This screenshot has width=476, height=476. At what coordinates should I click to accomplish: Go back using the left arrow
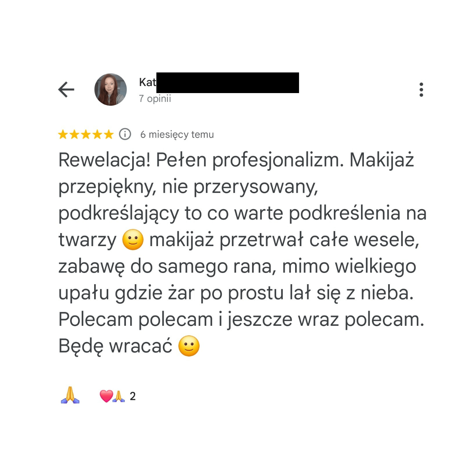[x=66, y=90]
